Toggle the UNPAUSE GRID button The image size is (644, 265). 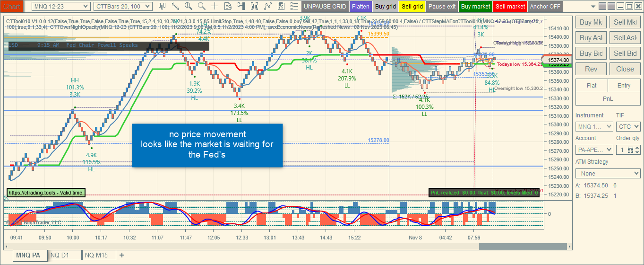pos(325,7)
